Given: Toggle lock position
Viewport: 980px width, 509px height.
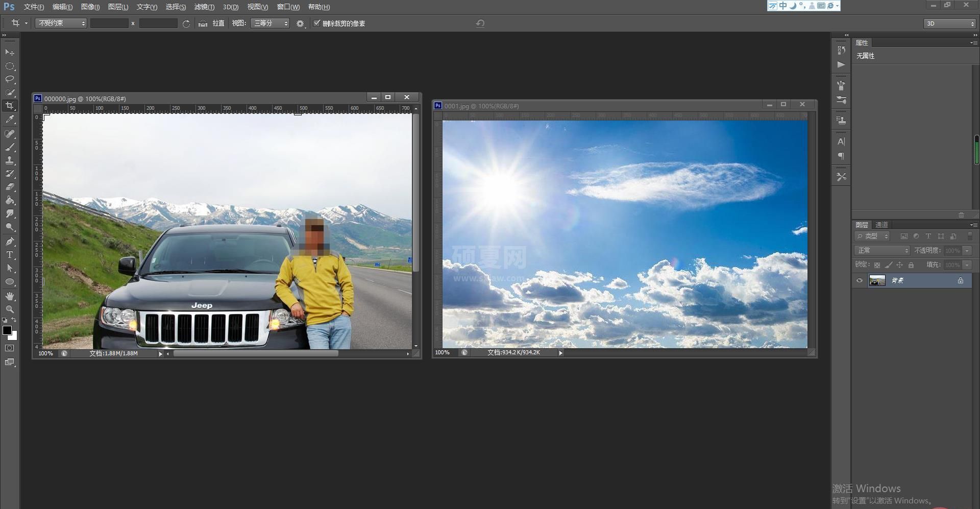Looking at the screenshot, I should [x=899, y=265].
